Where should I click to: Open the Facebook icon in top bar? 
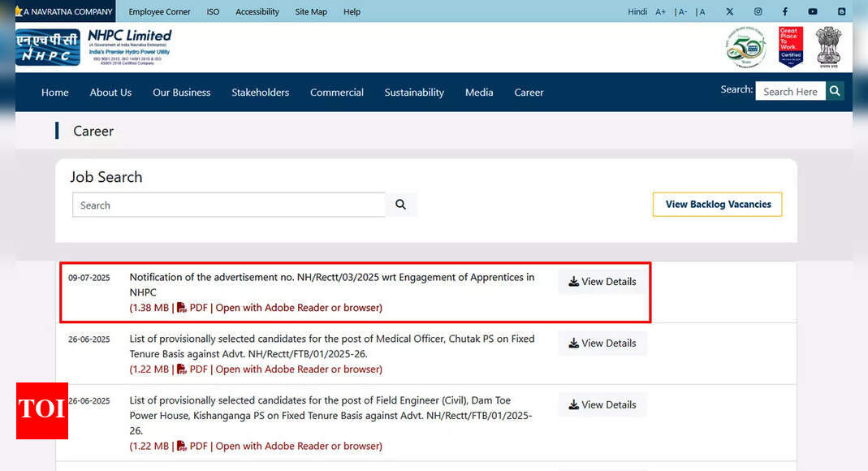point(785,11)
